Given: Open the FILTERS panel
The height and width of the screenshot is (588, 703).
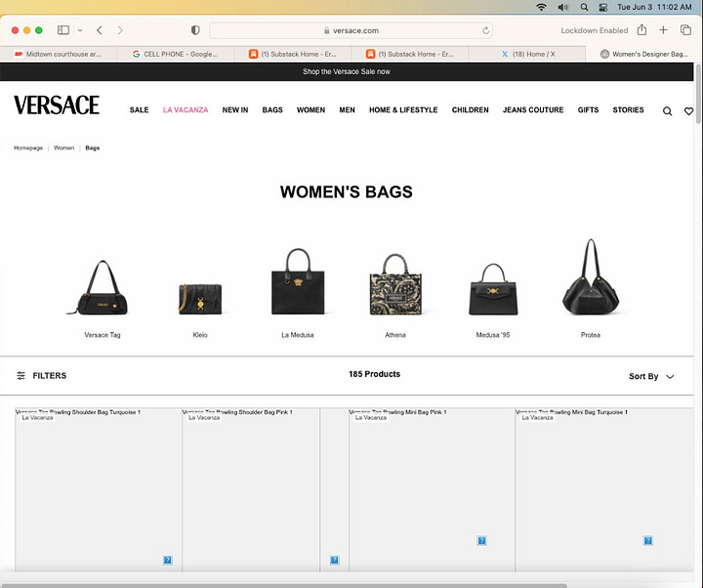Looking at the screenshot, I should pyautogui.click(x=41, y=376).
